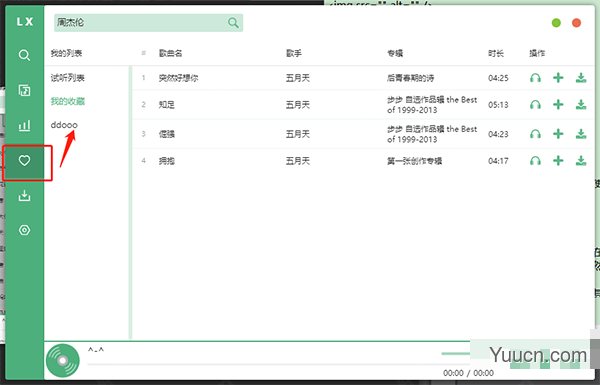Select the ddooo list
Image resolution: width=600 pixels, height=385 pixels.
coord(64,125)
